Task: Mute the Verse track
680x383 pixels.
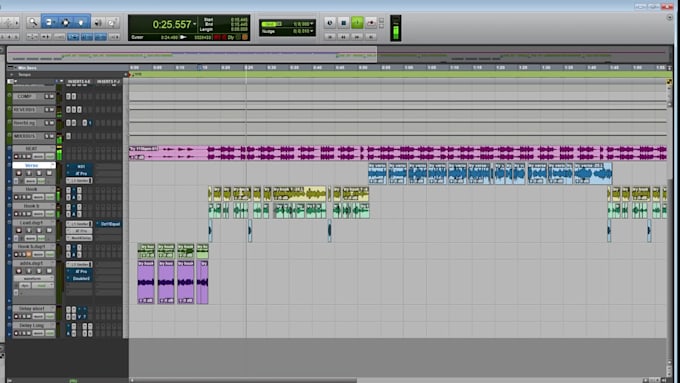Action: 49,173
